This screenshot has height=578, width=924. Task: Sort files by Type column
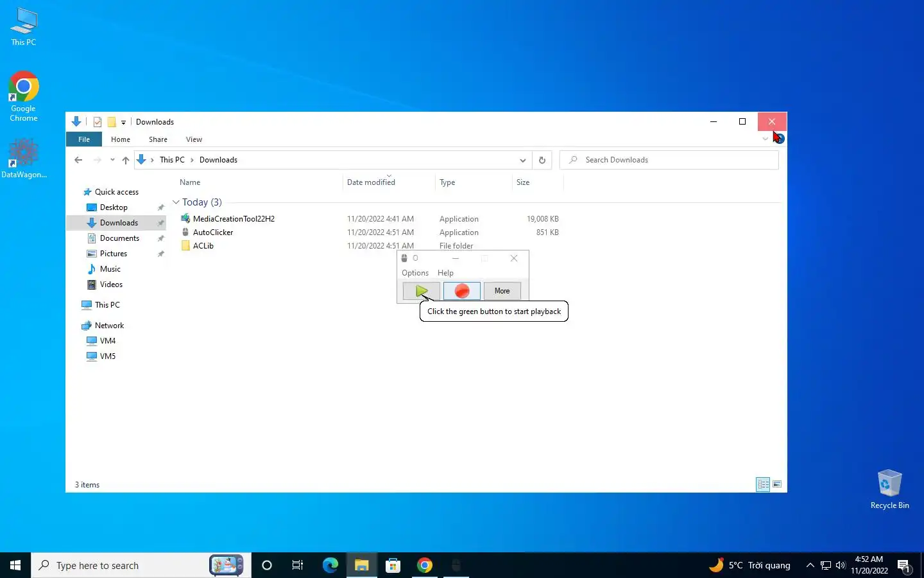[x=447, y=182]
